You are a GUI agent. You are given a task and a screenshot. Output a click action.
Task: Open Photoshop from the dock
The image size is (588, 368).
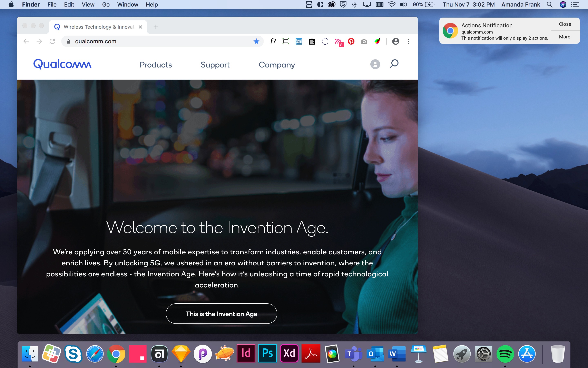tap(267, 353)
